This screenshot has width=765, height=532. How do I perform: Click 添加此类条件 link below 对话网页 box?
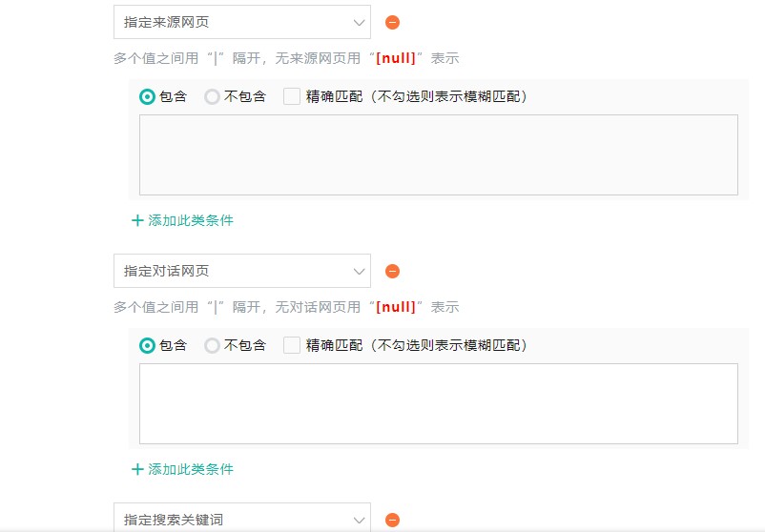190,469
